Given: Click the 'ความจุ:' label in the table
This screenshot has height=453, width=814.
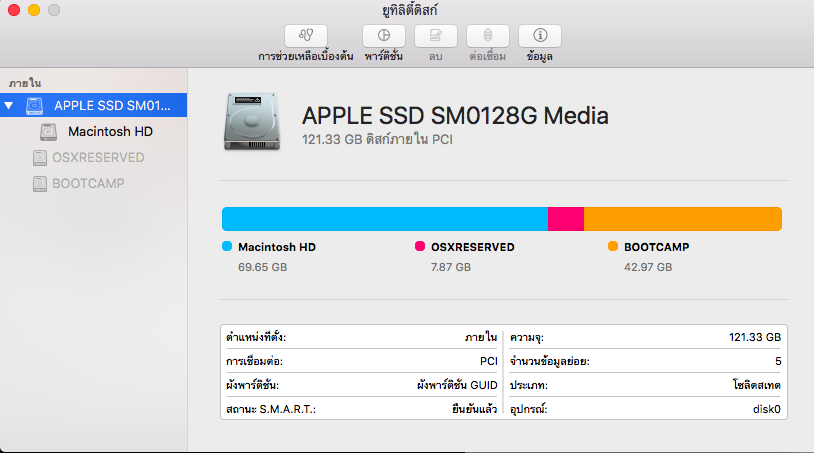Looking at the screenshot, I should (526, 337).
